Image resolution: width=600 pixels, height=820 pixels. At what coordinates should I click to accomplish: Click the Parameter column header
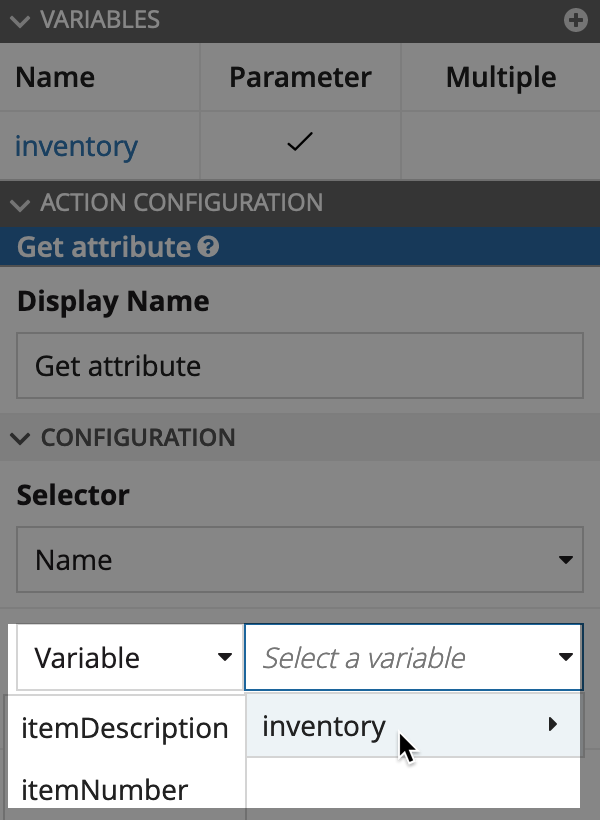coord(299,77)
